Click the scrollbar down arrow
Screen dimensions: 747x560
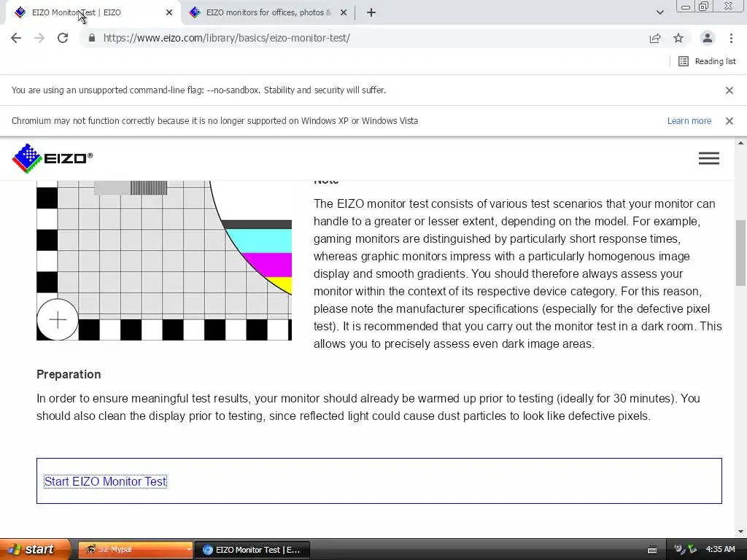pyautogui.click(x=740, y=532)
